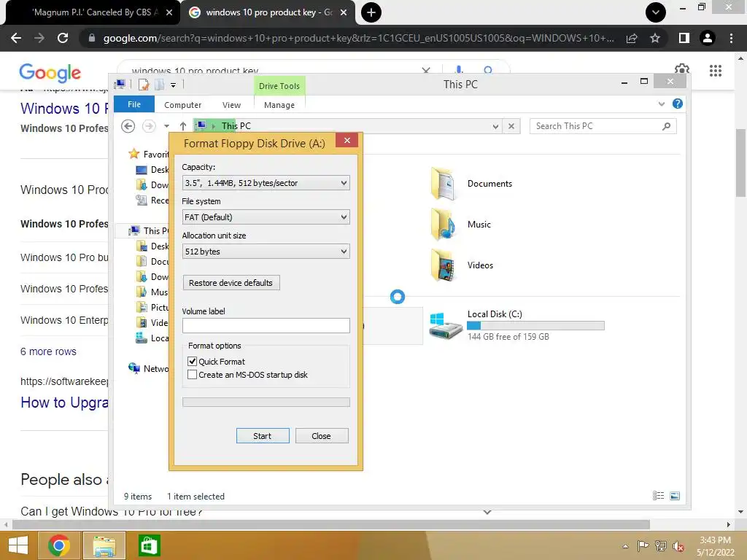Open recent locations dropdown arrow
Image resolution: width=747 pixels, height=560 pixels.
tap(166, 126)
